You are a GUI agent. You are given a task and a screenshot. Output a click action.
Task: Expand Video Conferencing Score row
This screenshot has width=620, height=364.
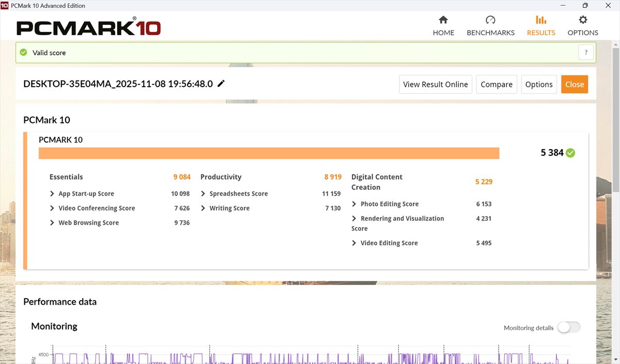52,208
